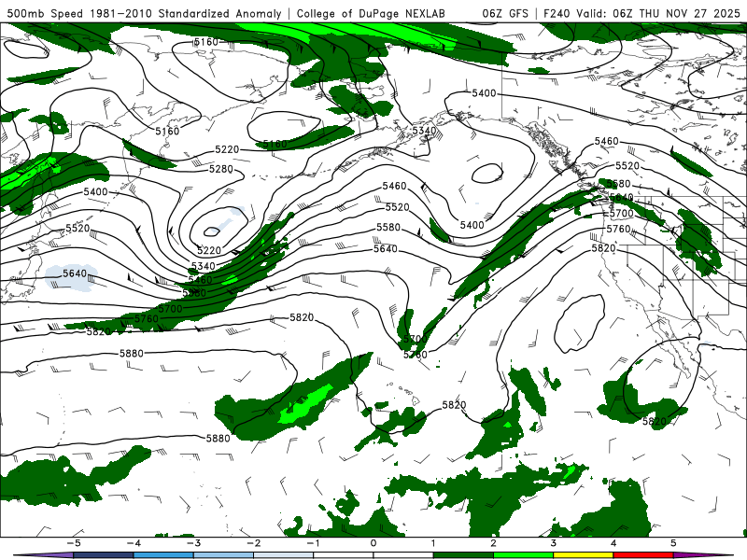Click the legend tick label '2'

[x=494, y=543]
